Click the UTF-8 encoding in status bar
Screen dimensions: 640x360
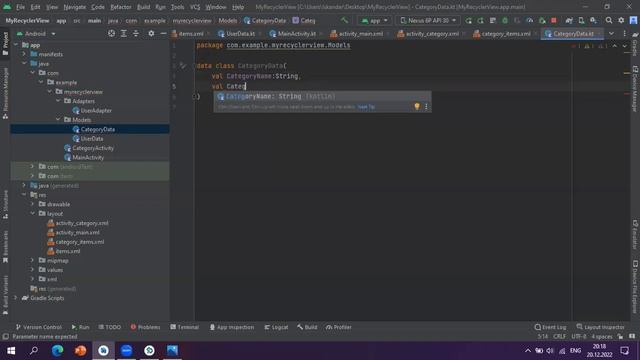(x=579, y=336)
